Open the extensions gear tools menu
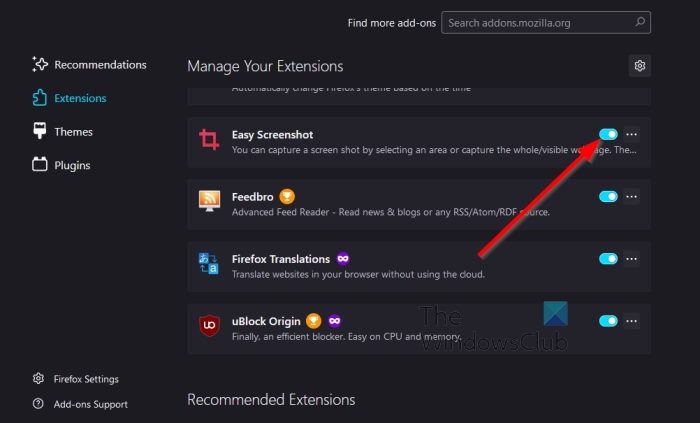 pos(640,66)
